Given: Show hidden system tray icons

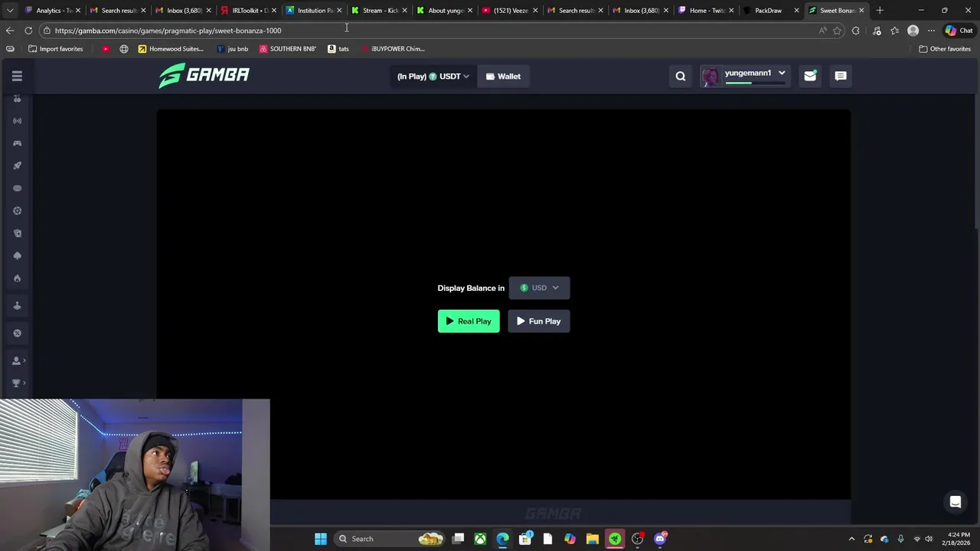Looking at the screenshot, I should click(851, 539).
